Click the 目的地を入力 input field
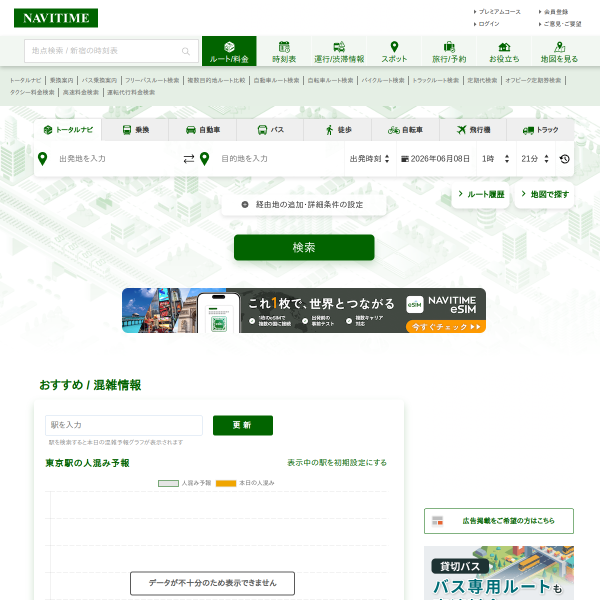The image size is (600, 600). pyautogui.click(x=279, y=159)
